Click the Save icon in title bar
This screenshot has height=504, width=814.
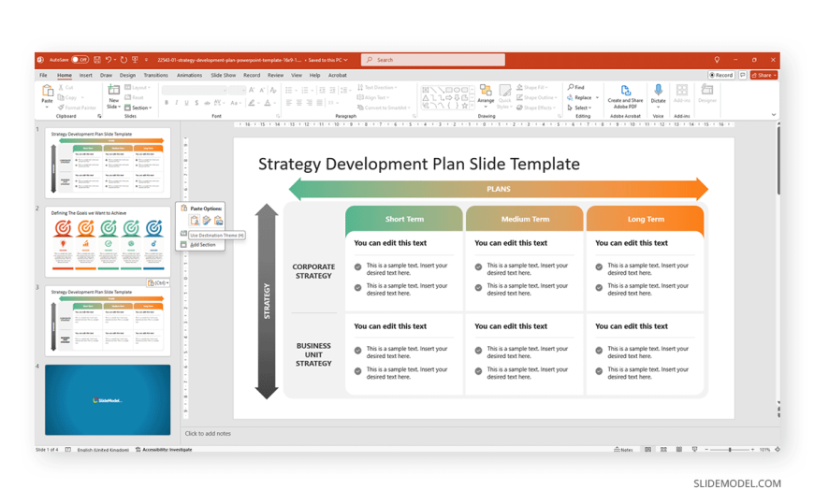[97, 60]
